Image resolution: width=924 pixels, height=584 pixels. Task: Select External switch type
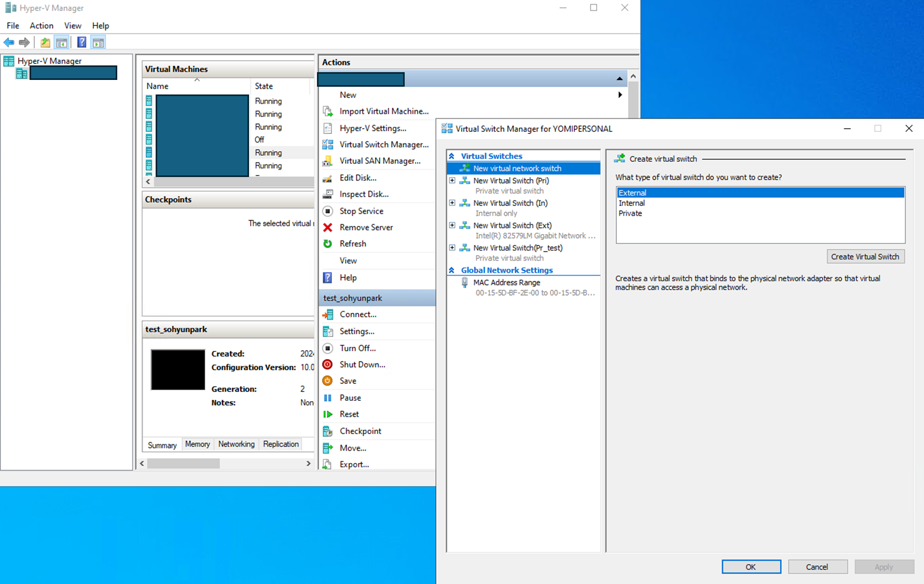coord(760,193)
